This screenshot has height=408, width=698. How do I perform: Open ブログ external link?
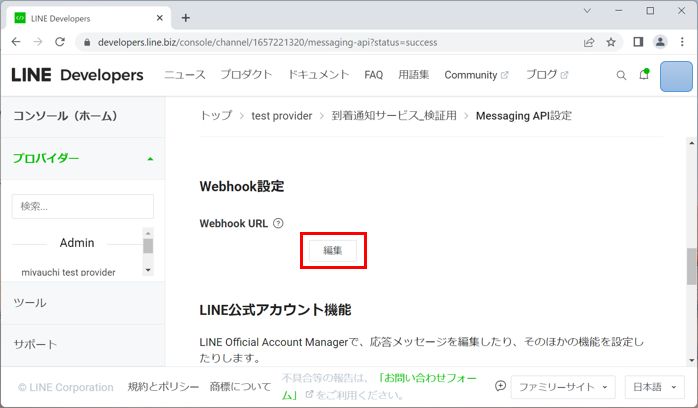(547, 75)
